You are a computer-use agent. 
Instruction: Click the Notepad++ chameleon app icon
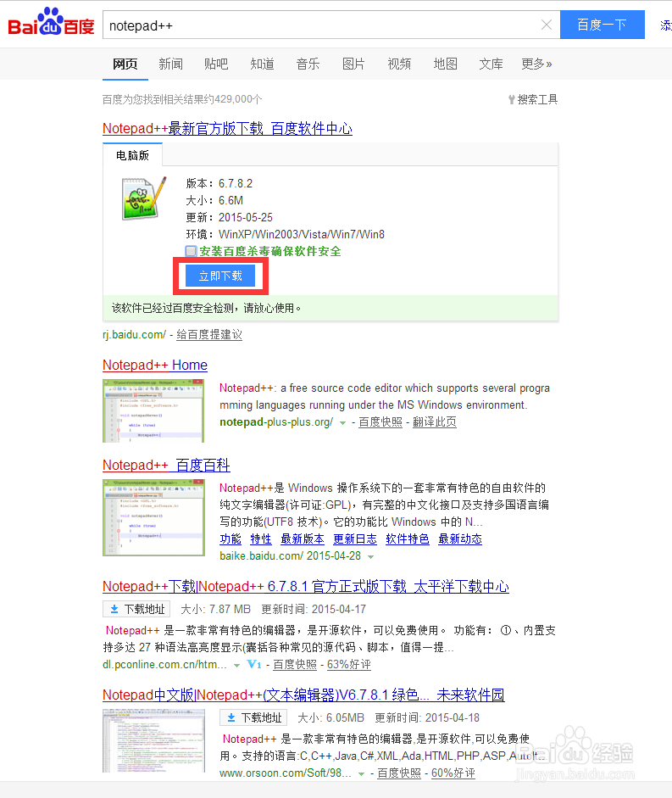click(144, 198)
